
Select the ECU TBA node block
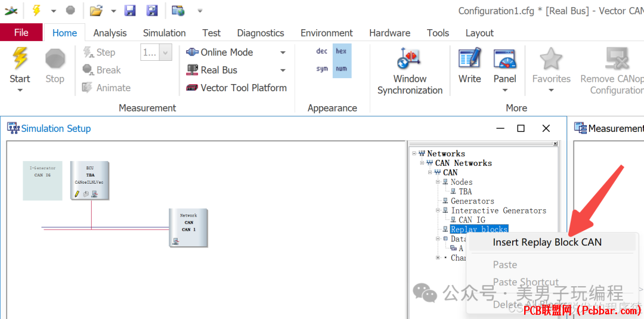(89, 181)
